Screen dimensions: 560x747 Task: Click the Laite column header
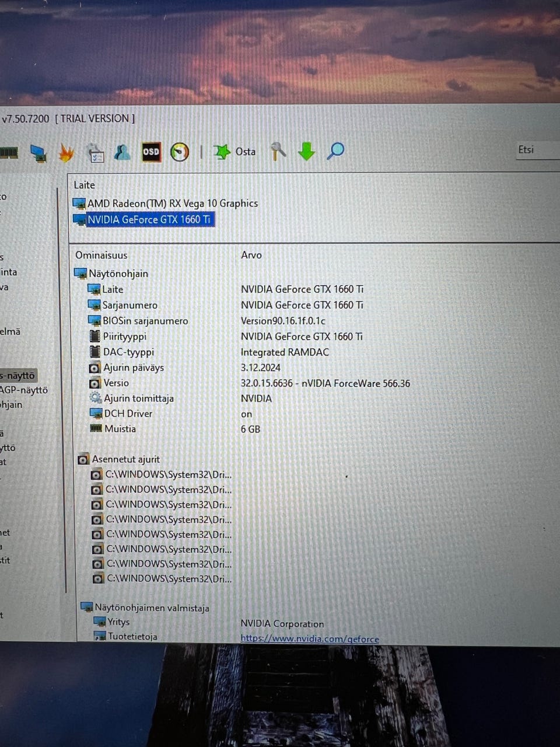click(x=84, y=185)
